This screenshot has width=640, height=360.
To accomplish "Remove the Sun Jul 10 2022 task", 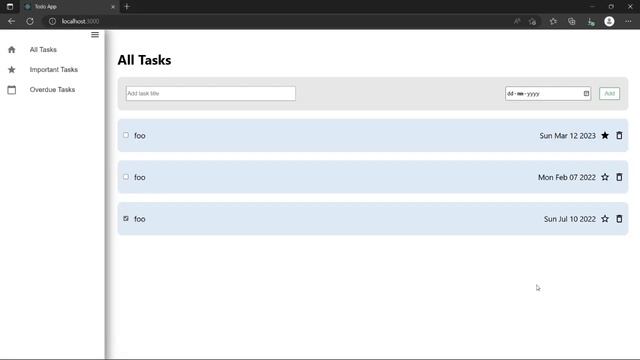I will [619, 219].
